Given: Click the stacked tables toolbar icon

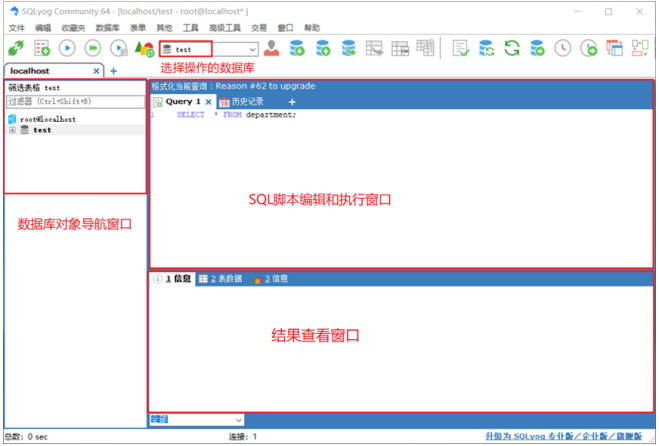Looking at the screenshot, I should click(x=425, y=48).
